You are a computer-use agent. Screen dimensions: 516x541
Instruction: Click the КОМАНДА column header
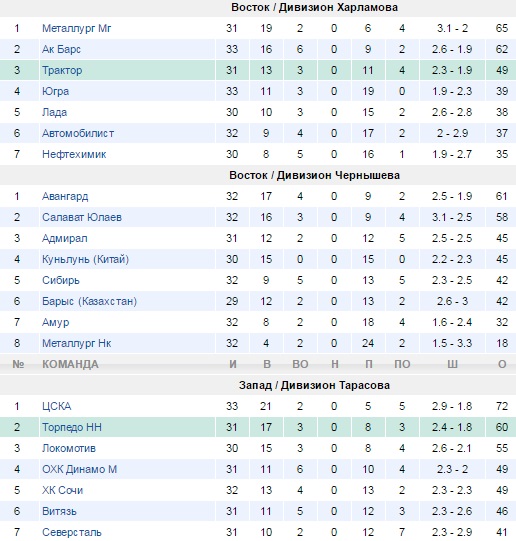pyautogui.click(x=70, y=364)
